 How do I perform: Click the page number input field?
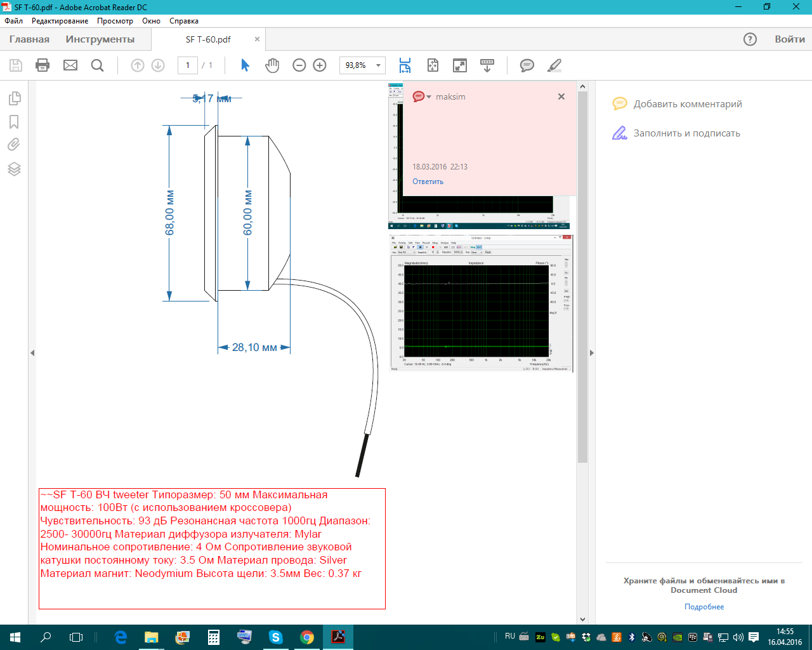(x=188, y=65)
